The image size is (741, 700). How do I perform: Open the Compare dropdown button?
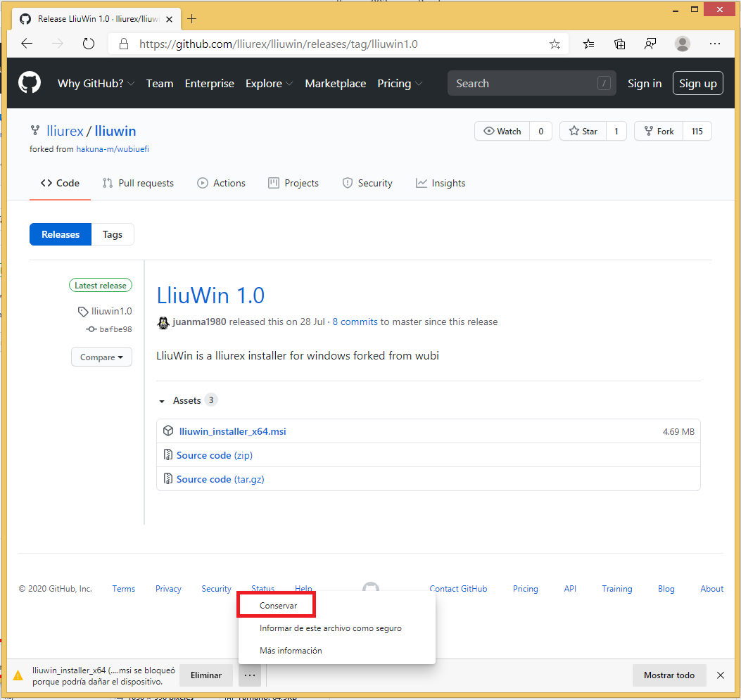101,357
